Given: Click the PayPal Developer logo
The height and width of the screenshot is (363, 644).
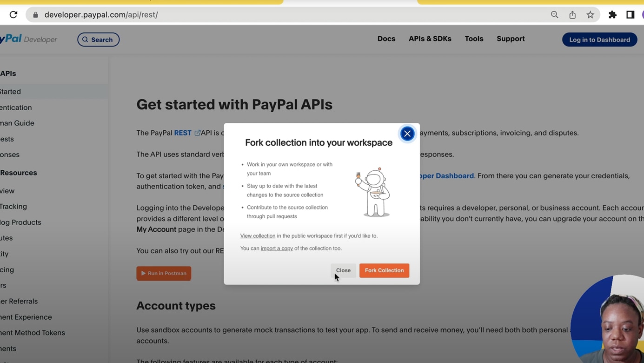Looking at the screenshot, I should (x=28, y=39).
